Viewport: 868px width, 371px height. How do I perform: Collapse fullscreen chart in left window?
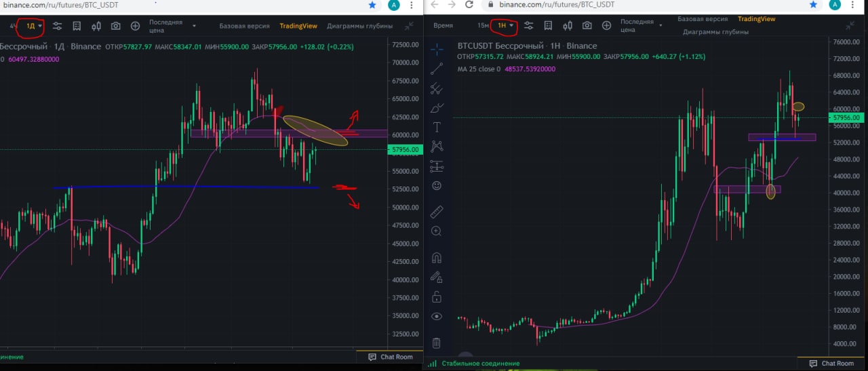click(409, 26)
